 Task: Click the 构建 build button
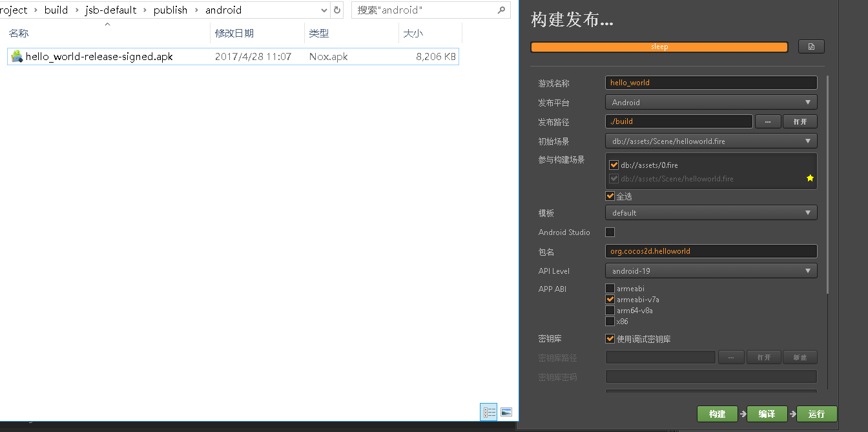717,414
